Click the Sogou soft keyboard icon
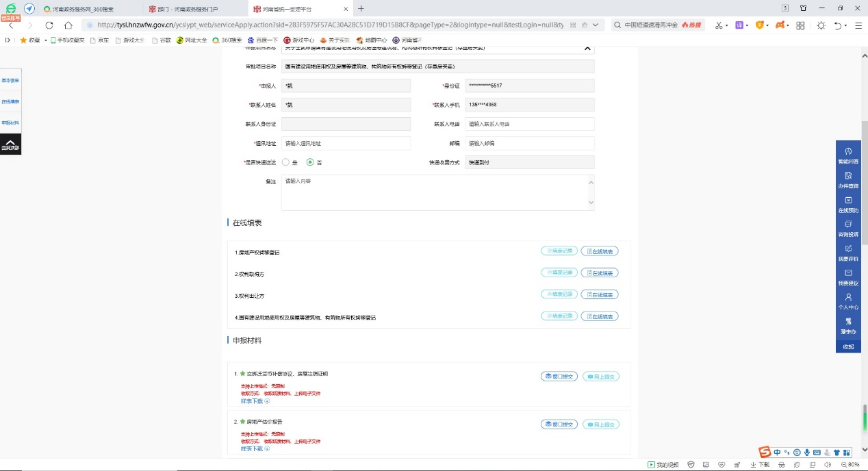Viewport: 868px width, 471px height. tap(817, 452)
